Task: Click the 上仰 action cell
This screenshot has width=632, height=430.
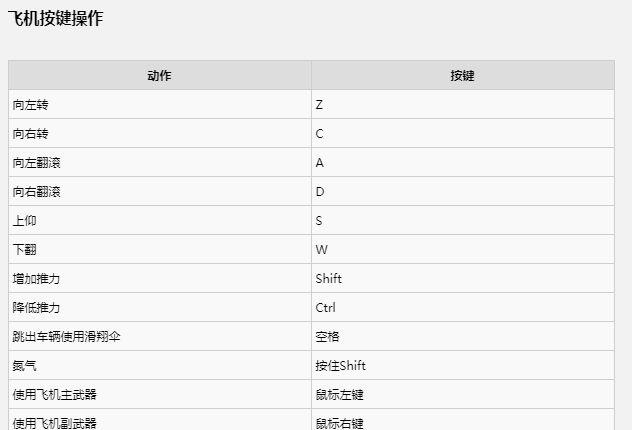Action: coord(24,220)
